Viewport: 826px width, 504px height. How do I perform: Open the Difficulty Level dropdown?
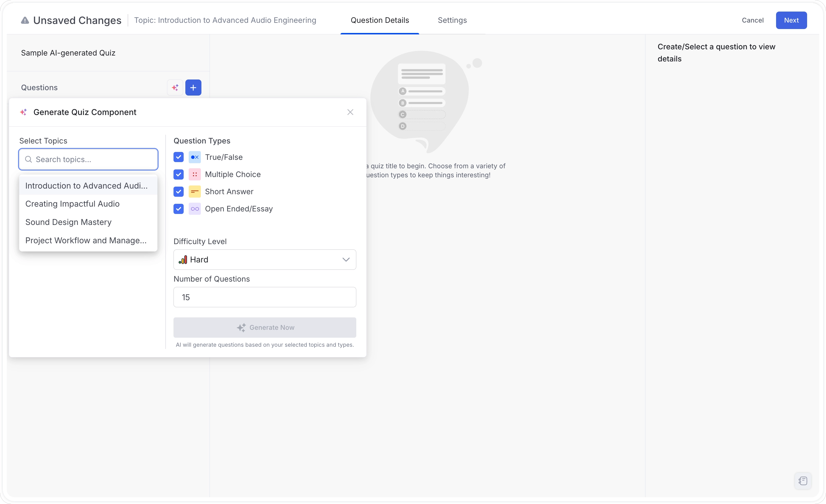(265, 260)
